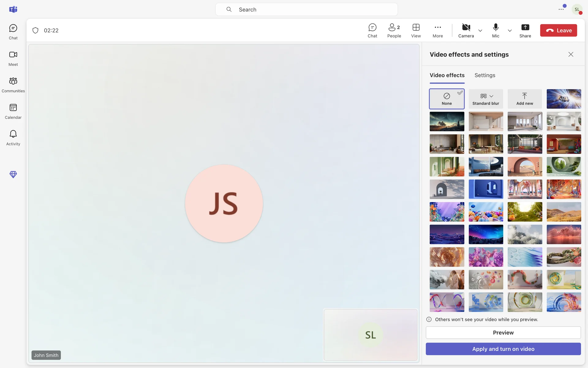Expand the camera options chevron

(480, 31)
